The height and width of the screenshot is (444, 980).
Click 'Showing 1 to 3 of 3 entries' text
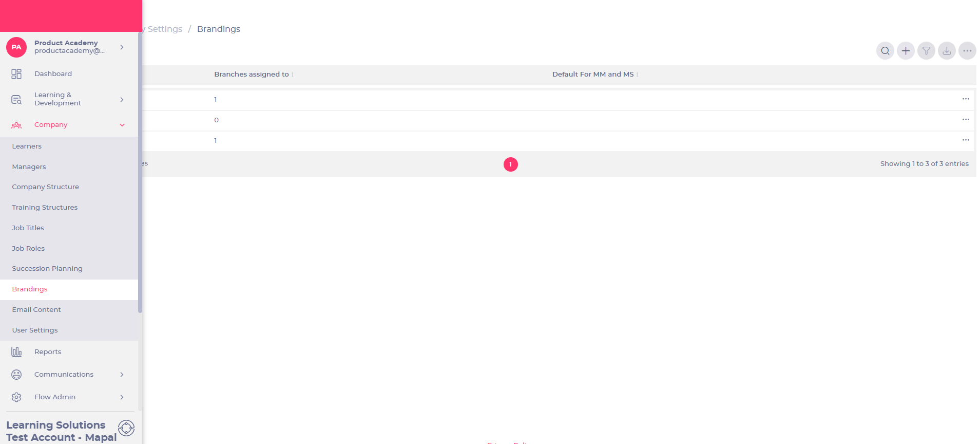tap(924, 164)
